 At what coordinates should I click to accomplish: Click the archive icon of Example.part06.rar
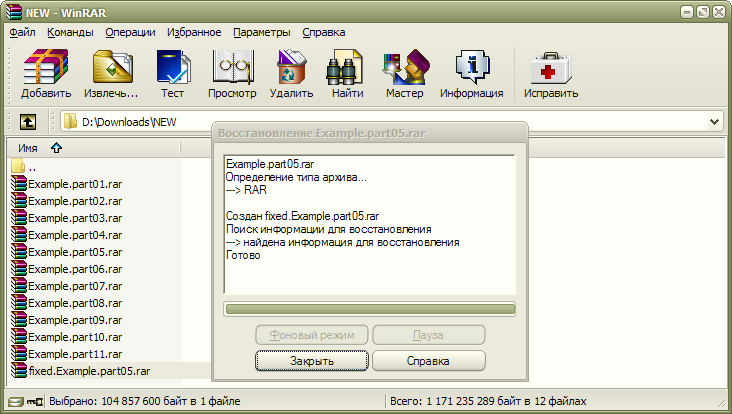[x=19, y=269]
